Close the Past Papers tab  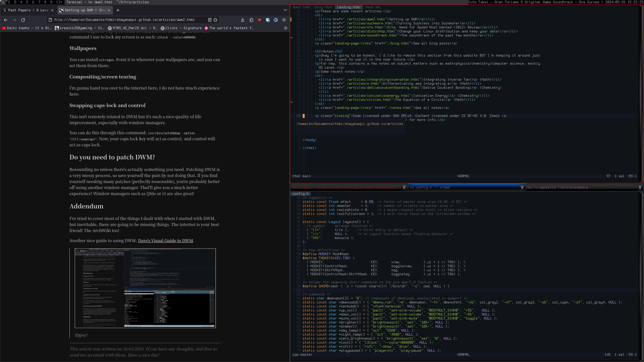pos(52,10)
